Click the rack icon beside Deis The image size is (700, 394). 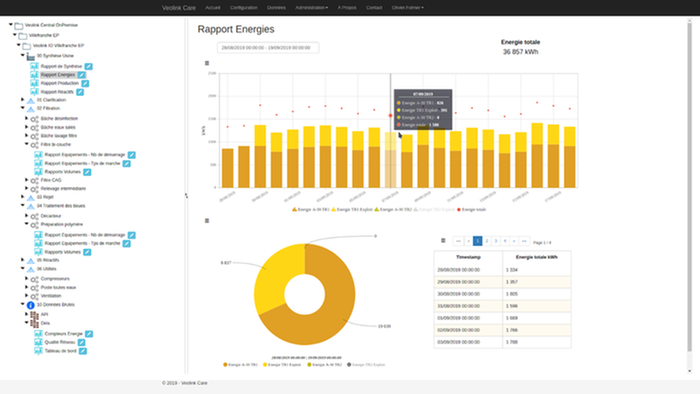(x=34, y=323)
